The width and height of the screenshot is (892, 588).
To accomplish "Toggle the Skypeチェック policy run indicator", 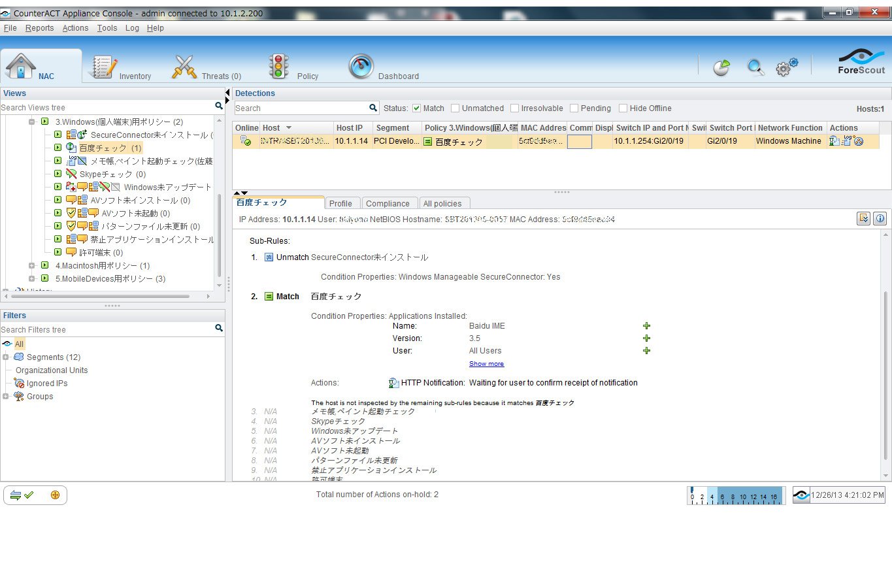I will 58,174.
